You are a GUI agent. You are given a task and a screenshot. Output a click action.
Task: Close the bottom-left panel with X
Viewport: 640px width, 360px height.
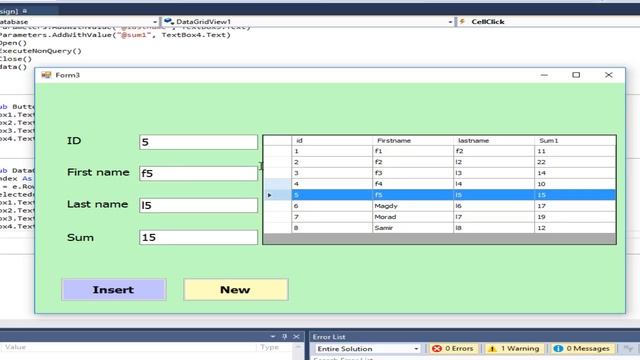pos(296,337)
